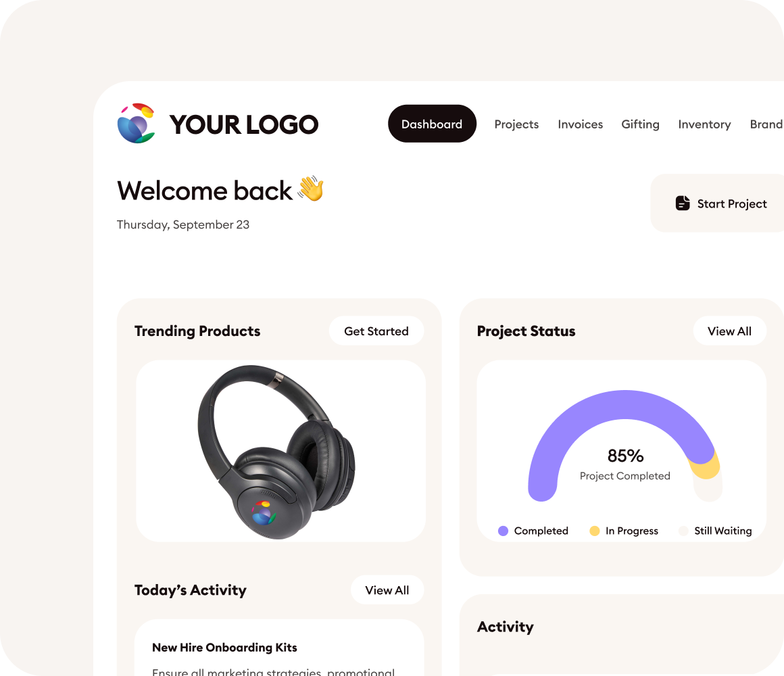Open the Gifting tab

pyautogui.click(x=640, y=124)
